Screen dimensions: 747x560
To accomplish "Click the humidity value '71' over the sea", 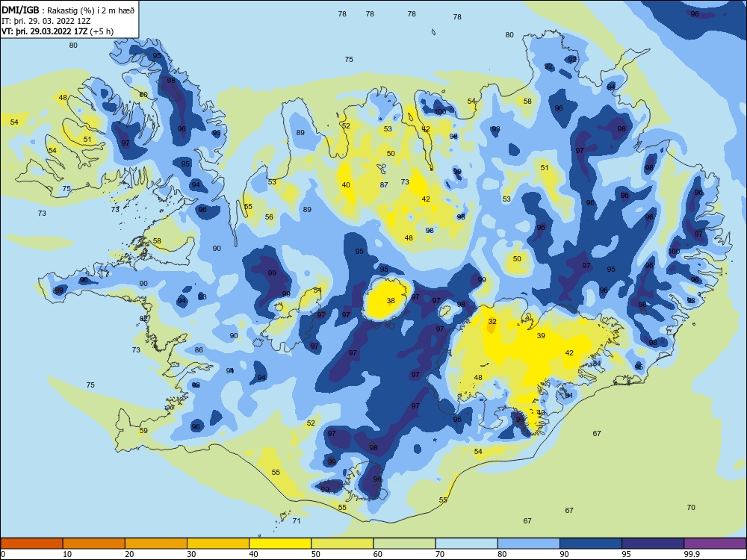I will [x=297, y=521].
